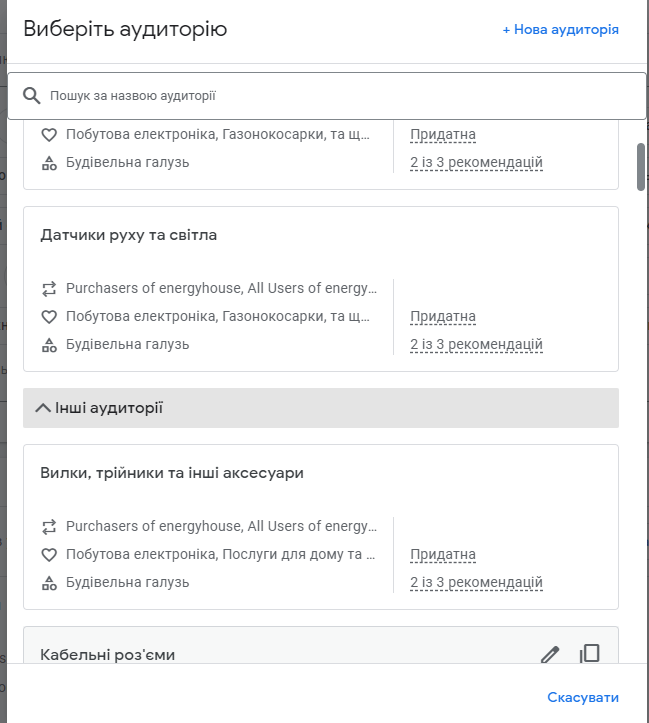Click Придатна status in Датчики руху card
Viewport: 649px width, 723px height.
coord(443,317)
